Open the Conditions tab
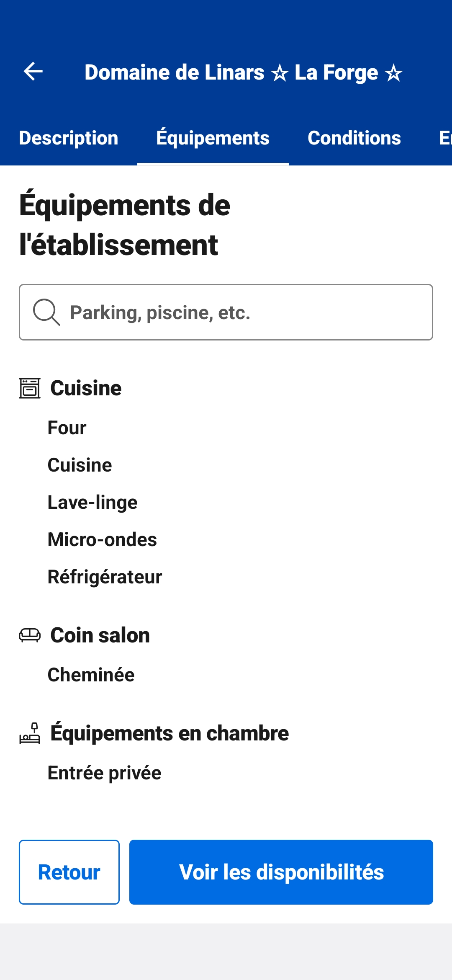Screen dimensions: 452x980 coord(354,138)
